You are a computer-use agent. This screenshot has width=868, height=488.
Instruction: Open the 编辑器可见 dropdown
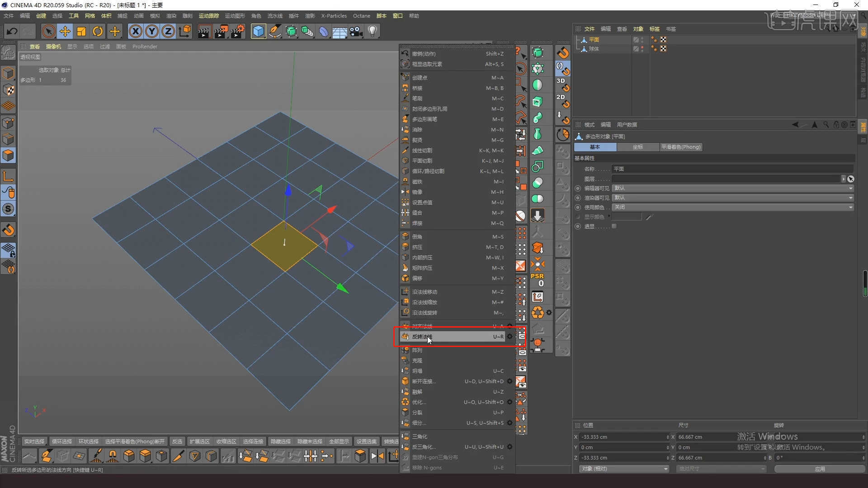849,188
